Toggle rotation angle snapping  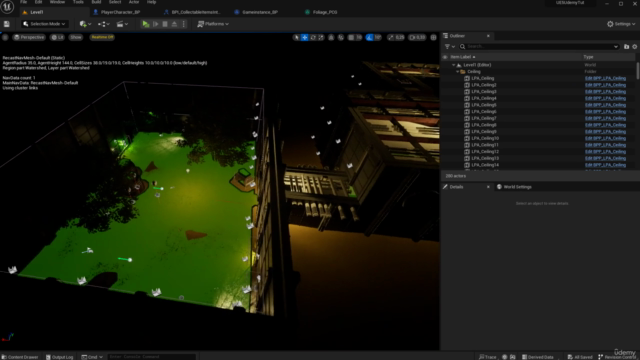pos(369,38)
